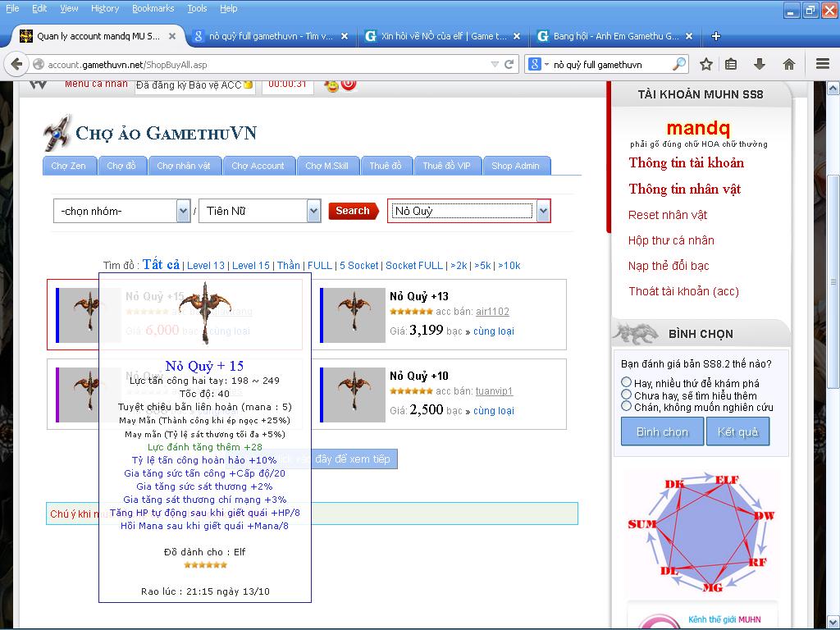840x630 pixels.
Task: Click the Chợ Ảo GamethuVN sword logo
Action: click(57, 132)
